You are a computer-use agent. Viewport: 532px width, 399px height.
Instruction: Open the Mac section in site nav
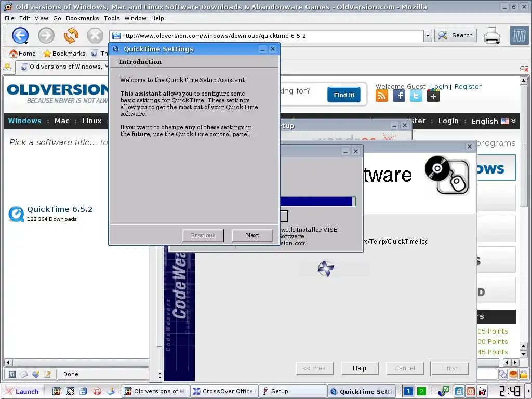(x=62, y=121)
